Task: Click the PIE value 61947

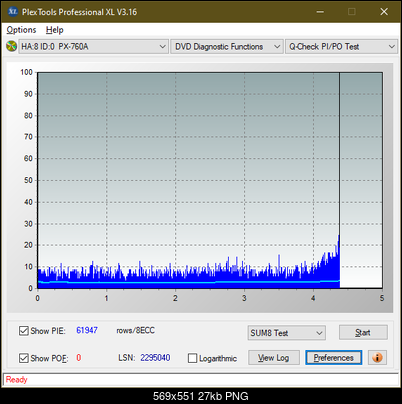Action: 87,330
